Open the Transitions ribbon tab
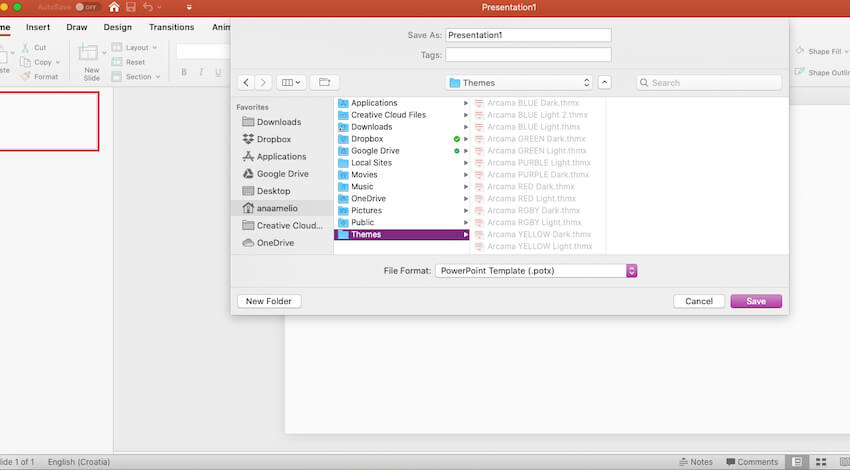 (171, 27)
